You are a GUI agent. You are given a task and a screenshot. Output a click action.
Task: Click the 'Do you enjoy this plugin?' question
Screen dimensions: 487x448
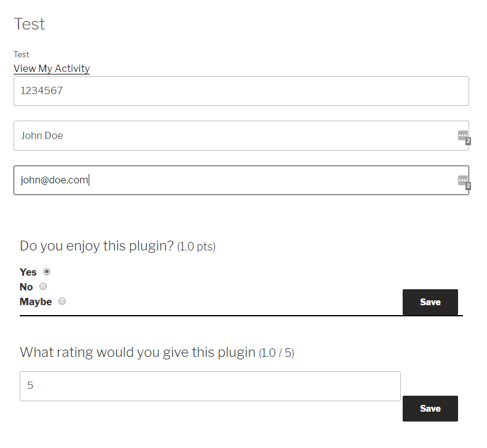[97, 246]
